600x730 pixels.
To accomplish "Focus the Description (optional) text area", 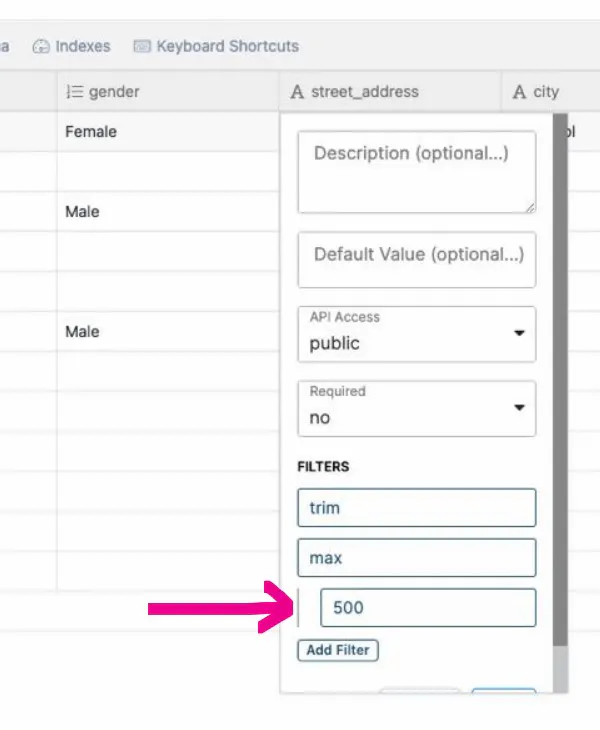I will 417,172.
